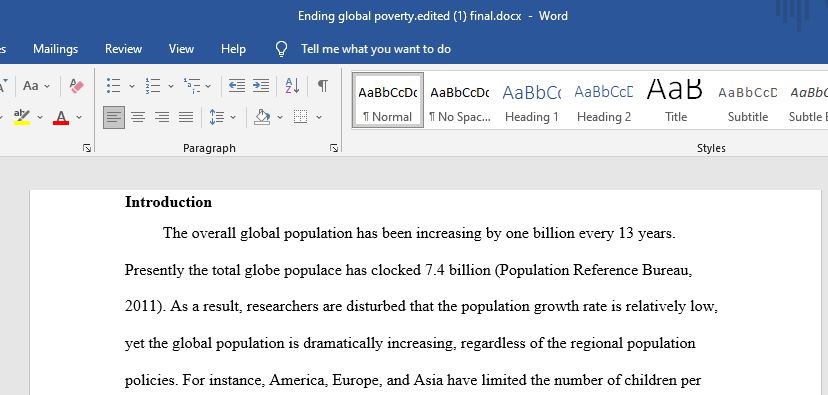828x395 pixels.
Task: Toggle Align Right paragraph alignment
Action: coord(162,117)
